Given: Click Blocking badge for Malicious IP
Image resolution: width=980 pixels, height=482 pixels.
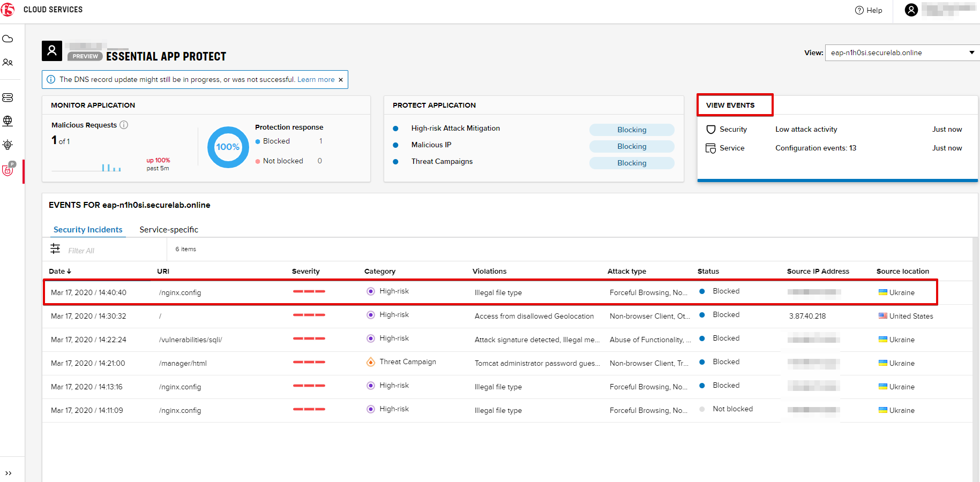Looking at the screenshot, I should (632, 146).
